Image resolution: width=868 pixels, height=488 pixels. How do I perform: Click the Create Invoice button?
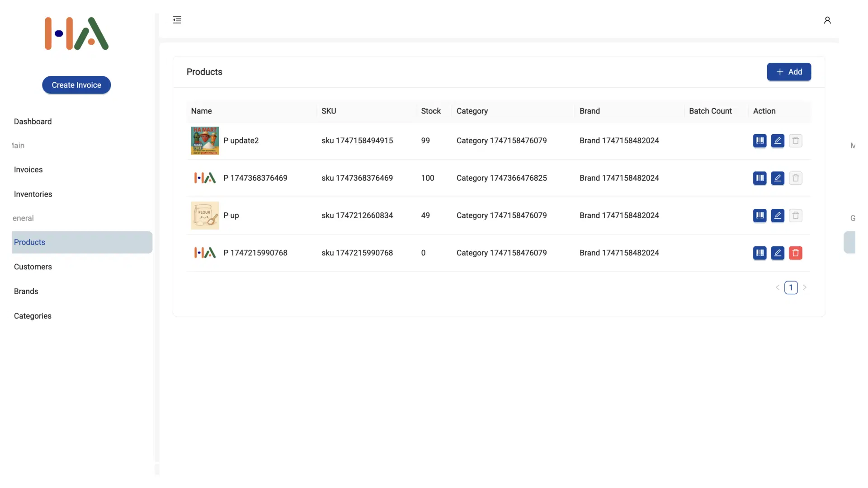76,85
